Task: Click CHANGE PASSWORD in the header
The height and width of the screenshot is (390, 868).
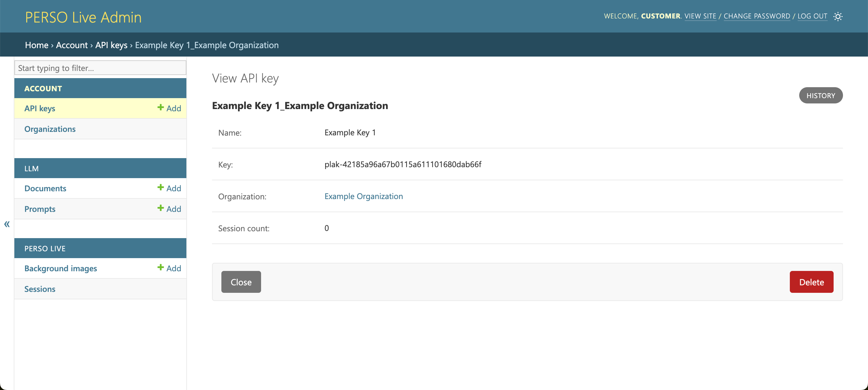Action: point(757,16)
